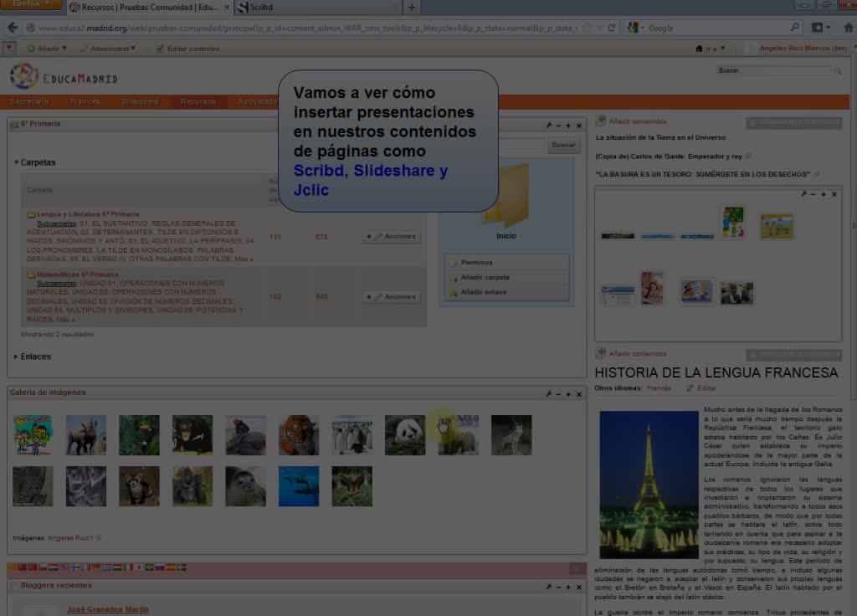
Task: Switch to the Scribd browser tab
Action: click(x=318, y=7)
